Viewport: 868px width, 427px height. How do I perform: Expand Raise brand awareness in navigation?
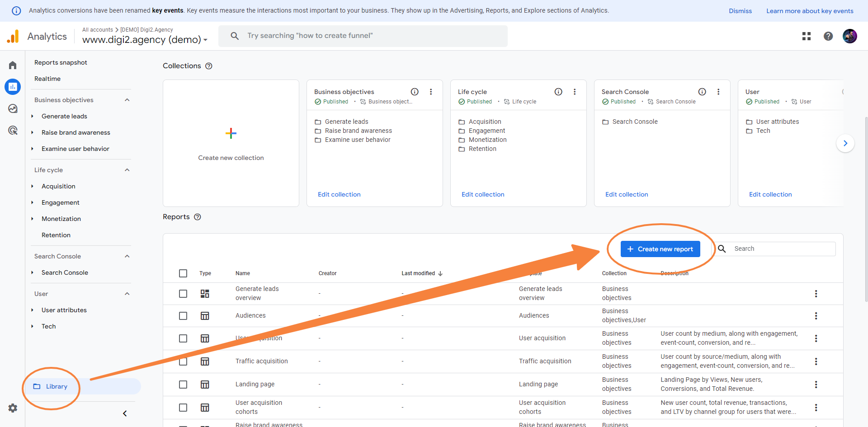pyautogui.click(x=32, y=132)
